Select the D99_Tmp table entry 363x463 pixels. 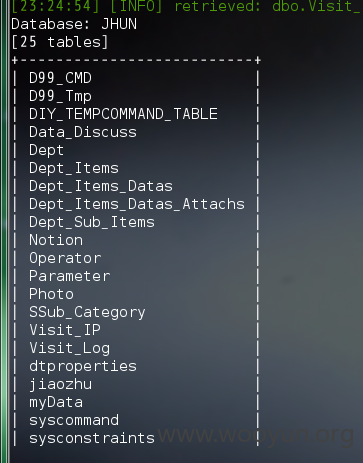pos(60,96)
